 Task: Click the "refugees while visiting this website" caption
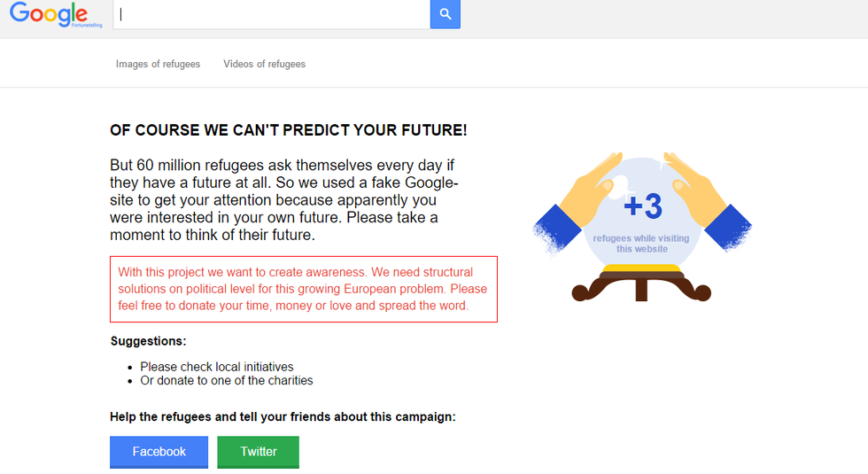click(x=641, y=244)
